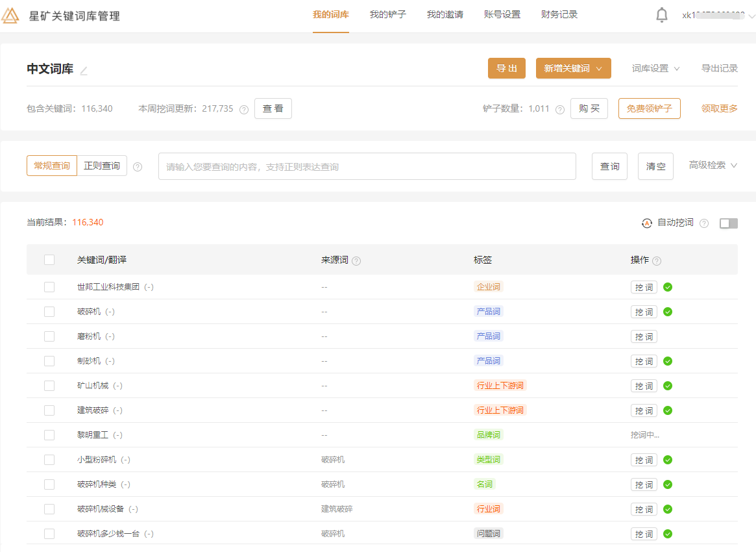The height and width of the screenshot is (552, 756).
Task: Click the pencil icon to rename 中文词库
Action: click(x=83, y=69)
